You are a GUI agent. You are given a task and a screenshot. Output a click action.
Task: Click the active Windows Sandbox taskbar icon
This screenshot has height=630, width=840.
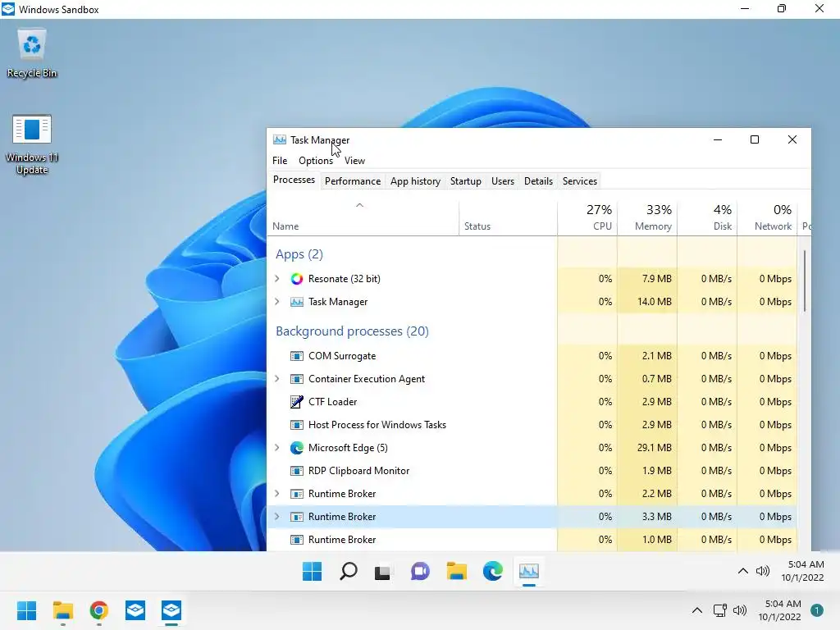(x=171, y=610)
